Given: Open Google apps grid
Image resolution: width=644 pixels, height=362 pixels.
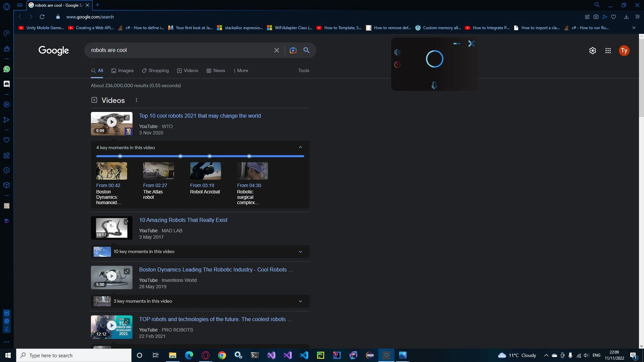Looking at the screenshot, I should (608, 51).
